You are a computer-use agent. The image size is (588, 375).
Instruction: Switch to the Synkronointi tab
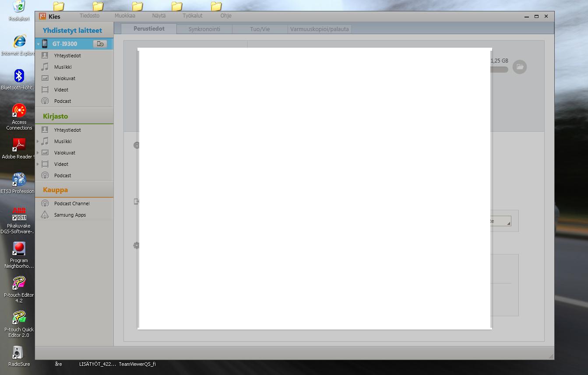204,29
